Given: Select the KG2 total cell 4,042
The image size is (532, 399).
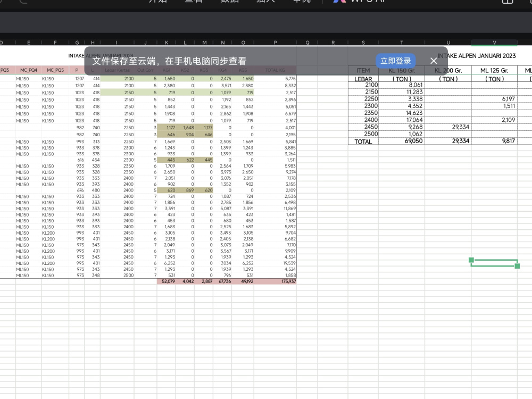Looking at the screenshot, I should point(185,281).
